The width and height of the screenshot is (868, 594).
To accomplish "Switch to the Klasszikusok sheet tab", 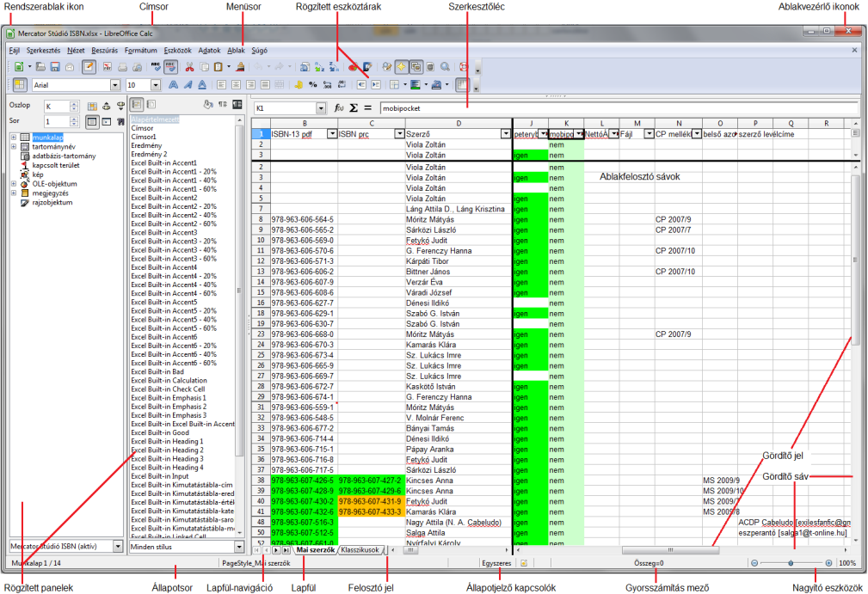I will point(360,550).
